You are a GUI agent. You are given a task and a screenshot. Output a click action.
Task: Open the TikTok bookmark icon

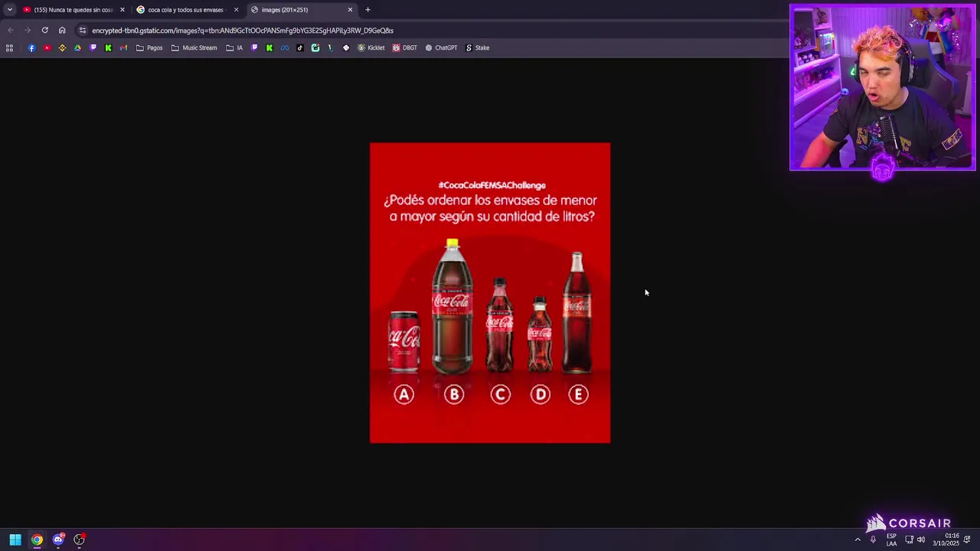(x=300, y=47)
